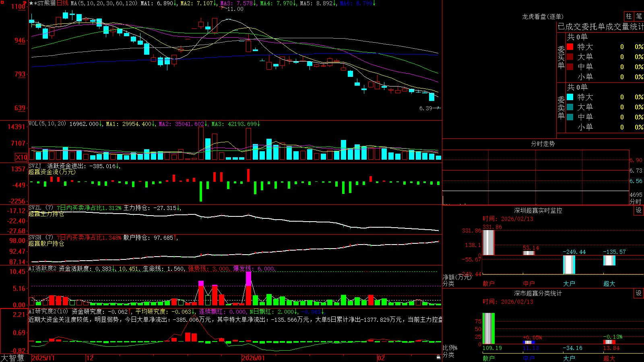This screenshot has height=362, width=644.
Task: Click the 2025/11 date marker on time axis
Action: [x=43, y=358]
